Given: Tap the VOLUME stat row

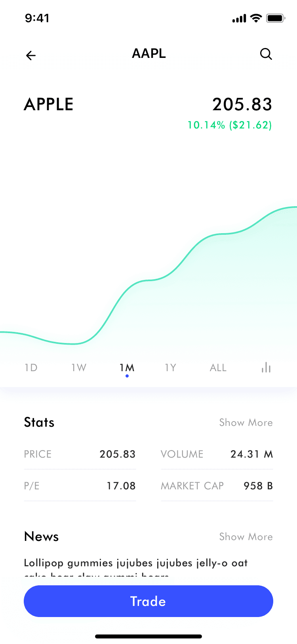Looking at the screenshot, I should (x=217, y=454).
